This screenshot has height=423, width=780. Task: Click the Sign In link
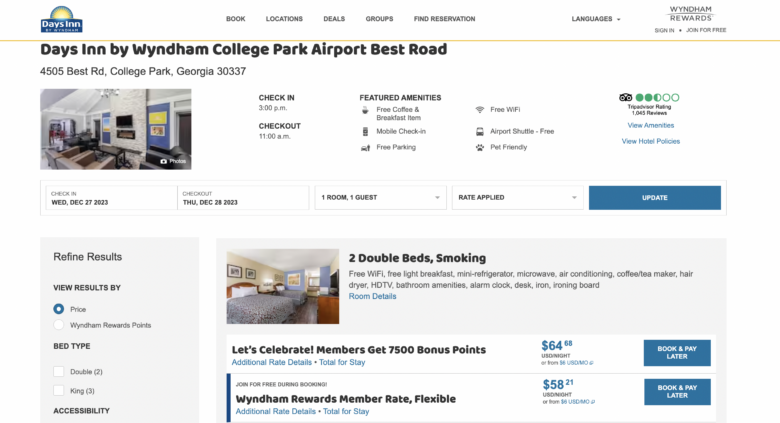(664, 30)
